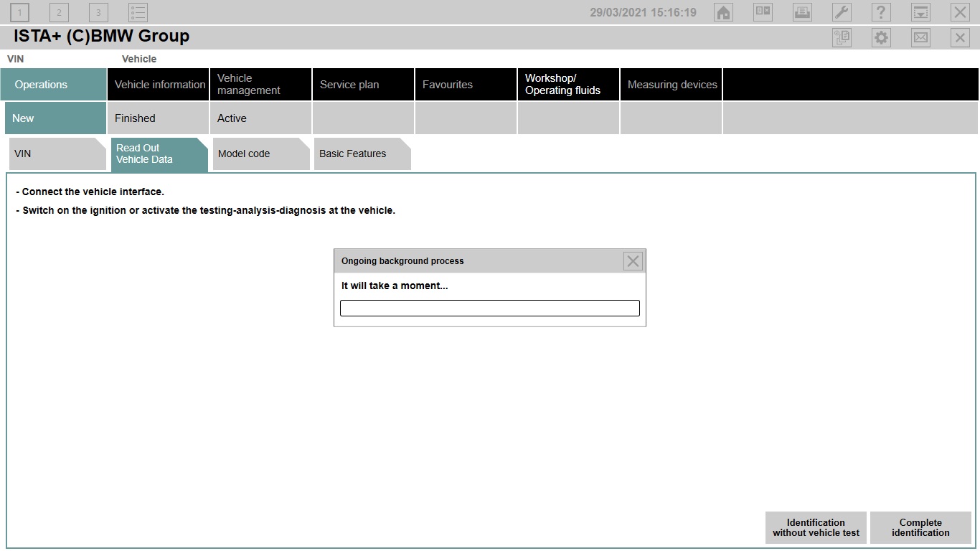This screenshot has height=551, width=980.
Task: Open the Measuring devices tab
Action: (671, 84)
